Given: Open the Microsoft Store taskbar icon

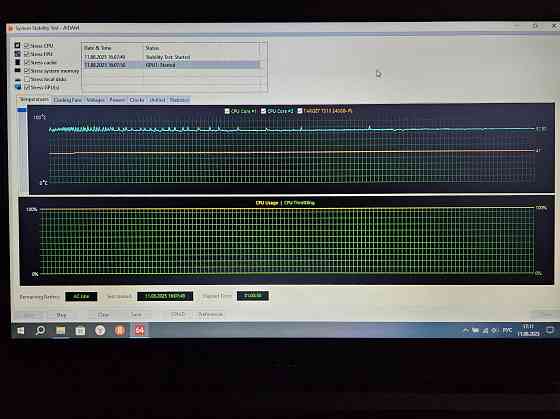Looking at the screenshot, I should [80, 331].
